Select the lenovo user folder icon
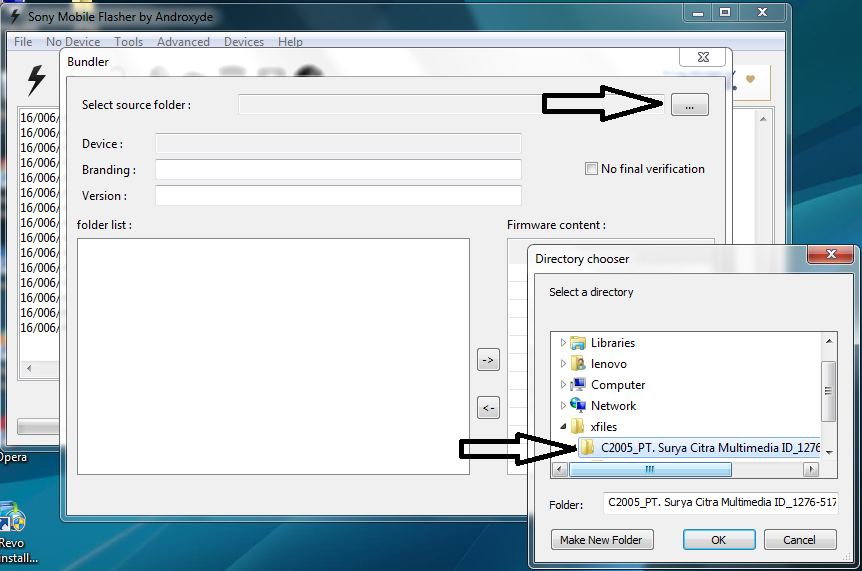This screenshot has width=862, height=571. [578, 364]
